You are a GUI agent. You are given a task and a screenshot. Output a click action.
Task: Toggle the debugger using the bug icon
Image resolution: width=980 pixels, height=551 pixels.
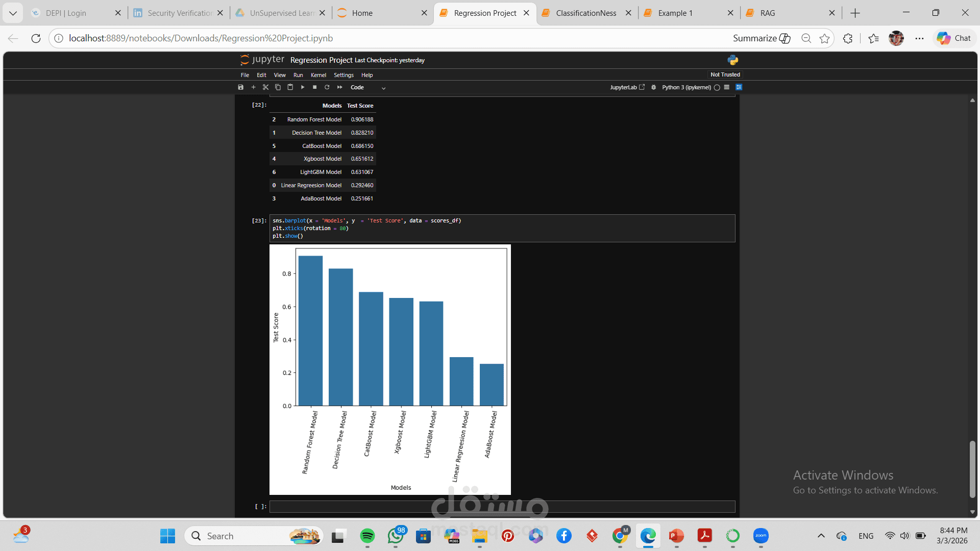[654, 87]
